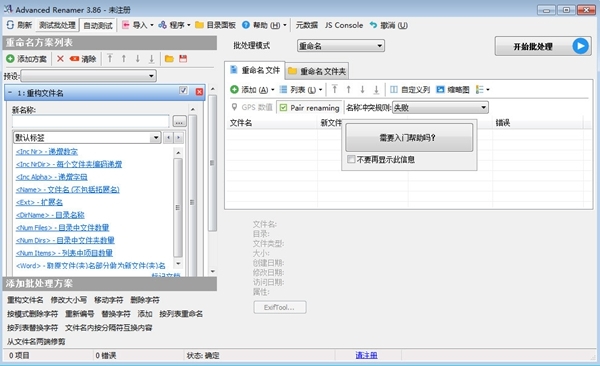Open methods folder icon
Image resolution: width=600 pixels, height=366 pixels.
click(169, 59)
